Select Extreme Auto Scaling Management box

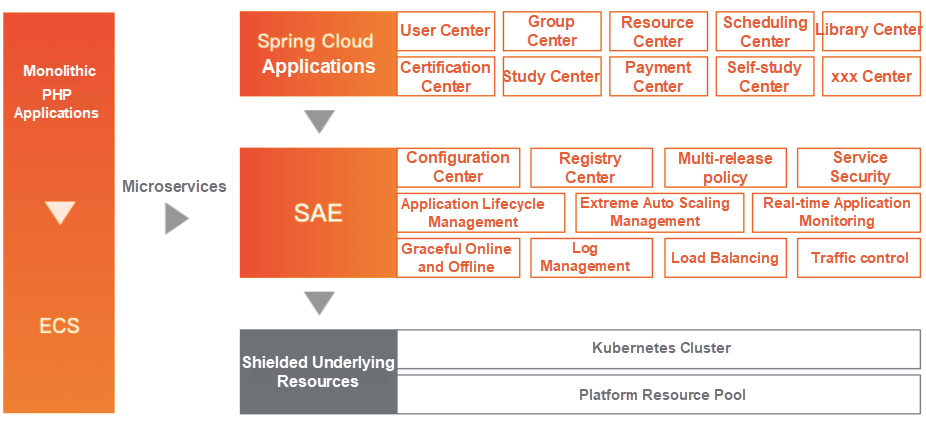660,212
